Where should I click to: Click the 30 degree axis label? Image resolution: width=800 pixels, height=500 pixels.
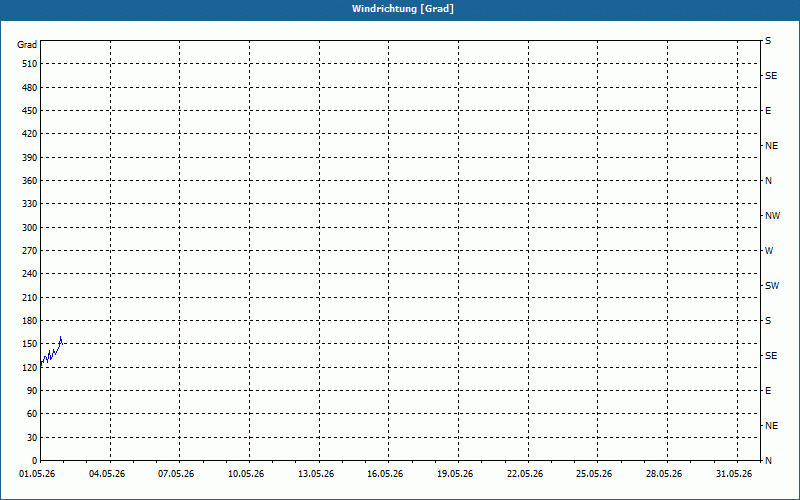[x=32, y=438]
